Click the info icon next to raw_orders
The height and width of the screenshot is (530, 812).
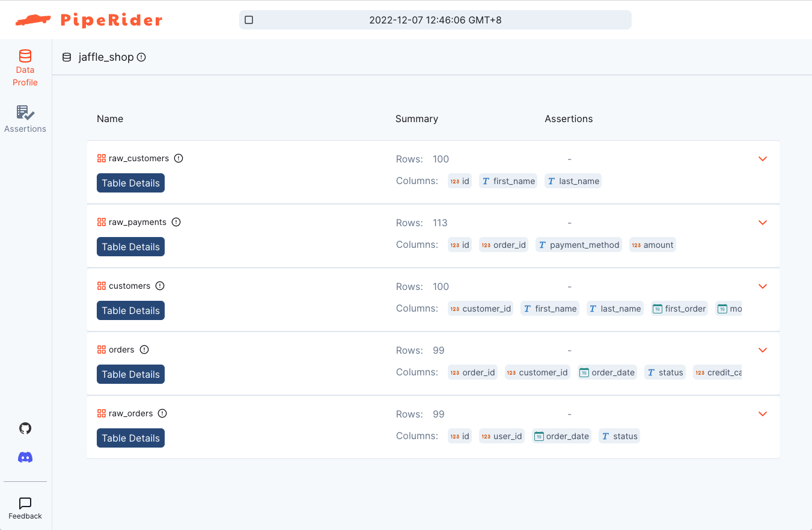pos(162,413)
